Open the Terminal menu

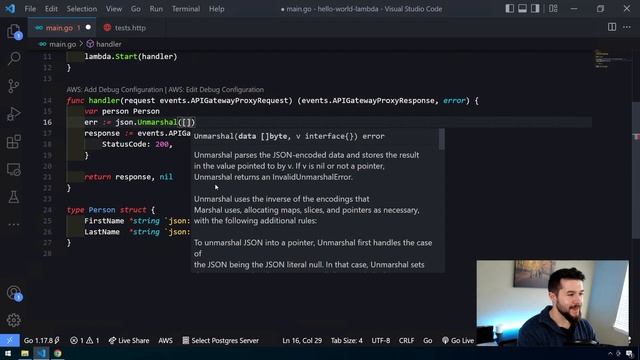click(186, 9)
